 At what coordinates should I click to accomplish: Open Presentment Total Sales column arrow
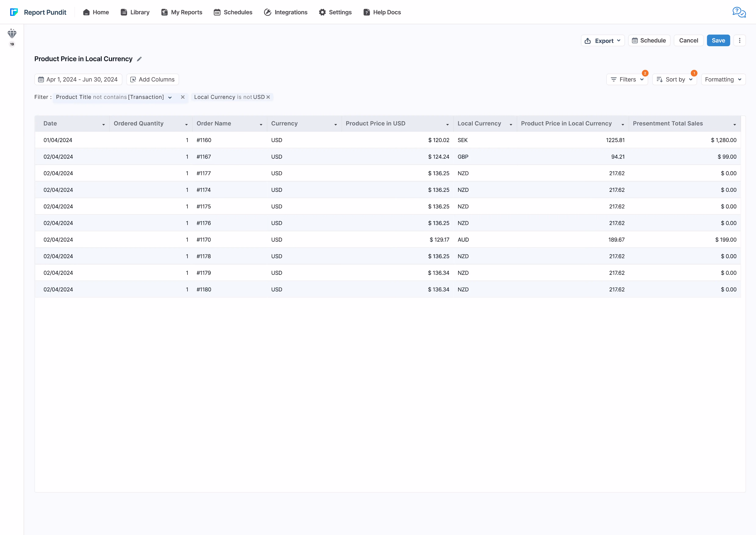735,125
